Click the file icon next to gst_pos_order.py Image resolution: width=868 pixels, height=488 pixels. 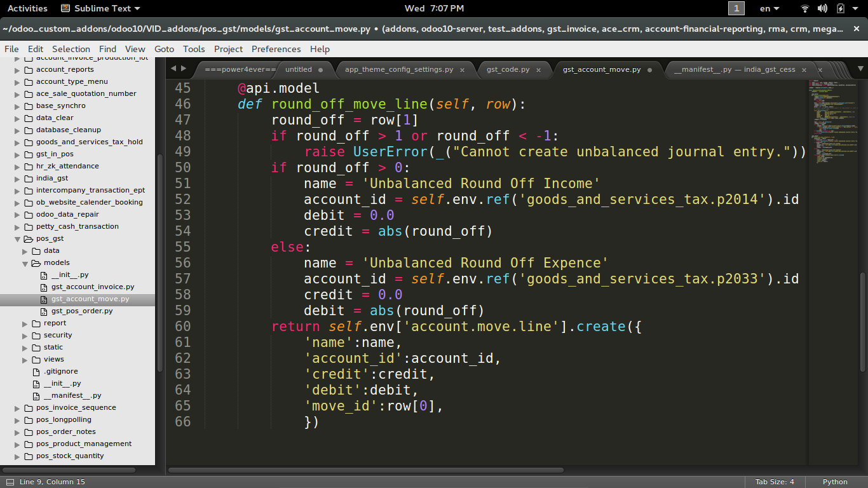(x=43, y=311)
